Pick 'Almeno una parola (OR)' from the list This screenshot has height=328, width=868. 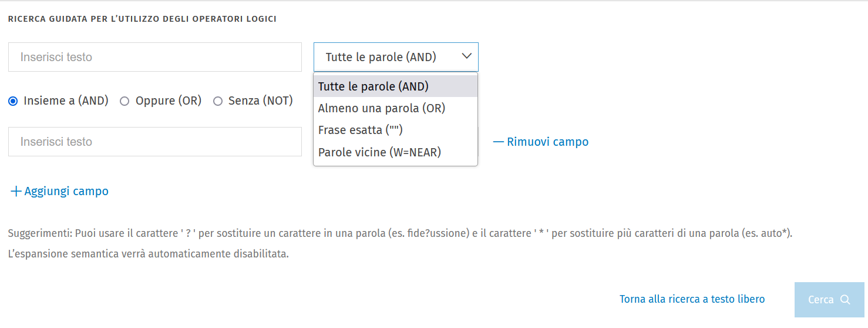point(382,108)
